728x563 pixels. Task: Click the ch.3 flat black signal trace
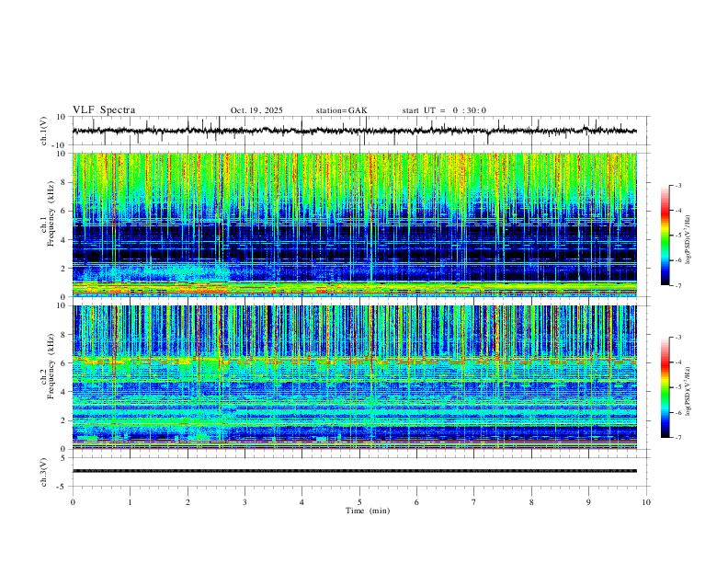pos(354,471)
